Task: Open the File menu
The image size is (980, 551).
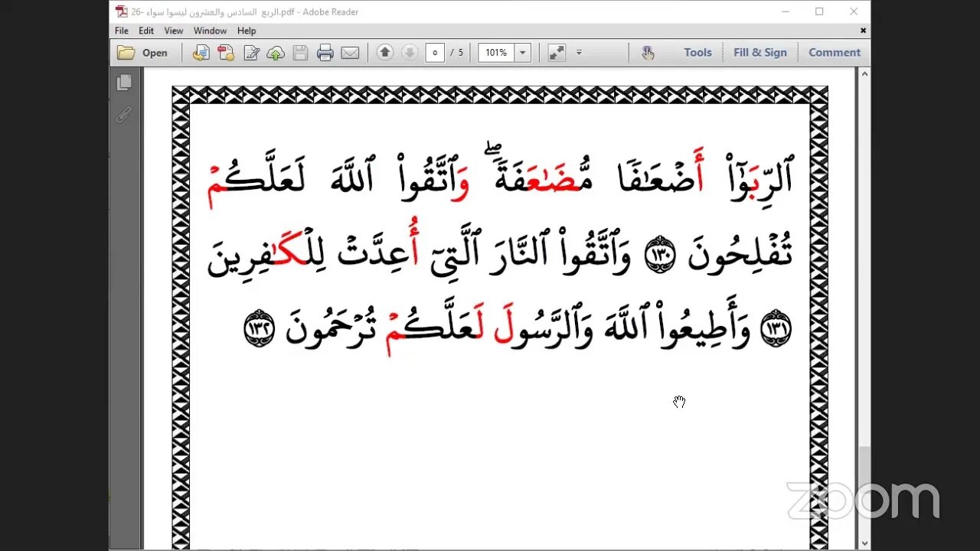Action: 122,31
